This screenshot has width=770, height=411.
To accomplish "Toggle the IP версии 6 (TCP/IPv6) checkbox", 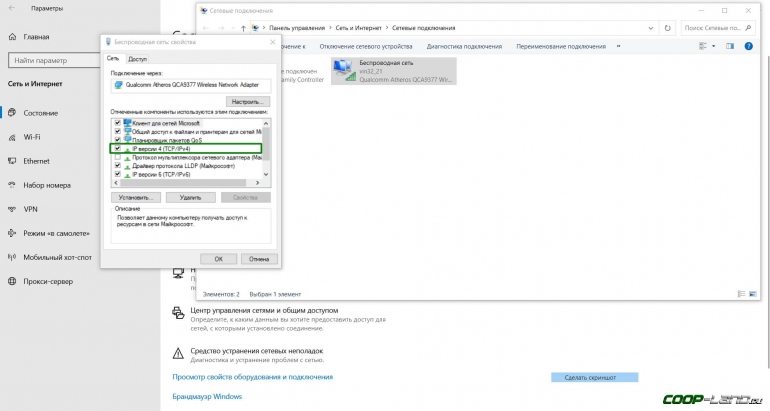I will point(118,175).
